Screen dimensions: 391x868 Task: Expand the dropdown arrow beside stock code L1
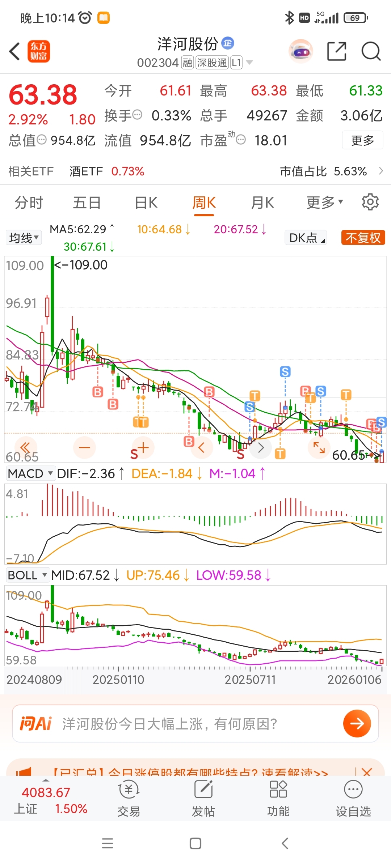(x=249, y=62)
